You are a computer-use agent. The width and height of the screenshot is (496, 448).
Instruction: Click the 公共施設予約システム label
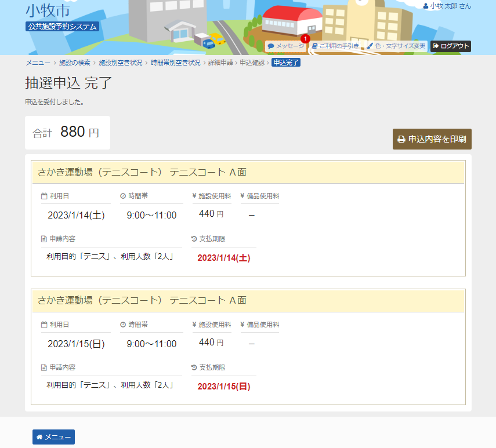[62, 26]
